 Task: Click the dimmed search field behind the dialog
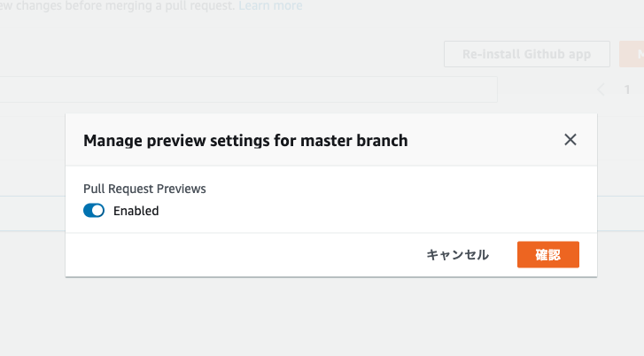pyautogui.click(x=248, y=89)
